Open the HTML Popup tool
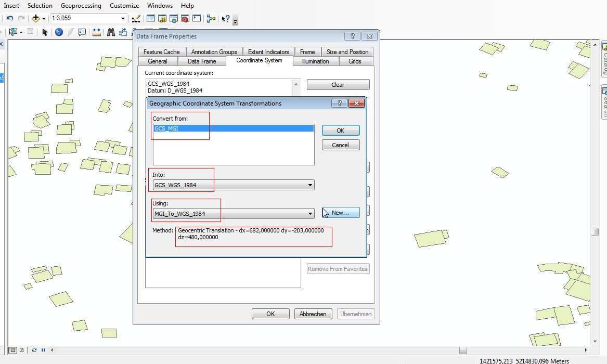Viewport: 607px width, 364px height. 82,32
